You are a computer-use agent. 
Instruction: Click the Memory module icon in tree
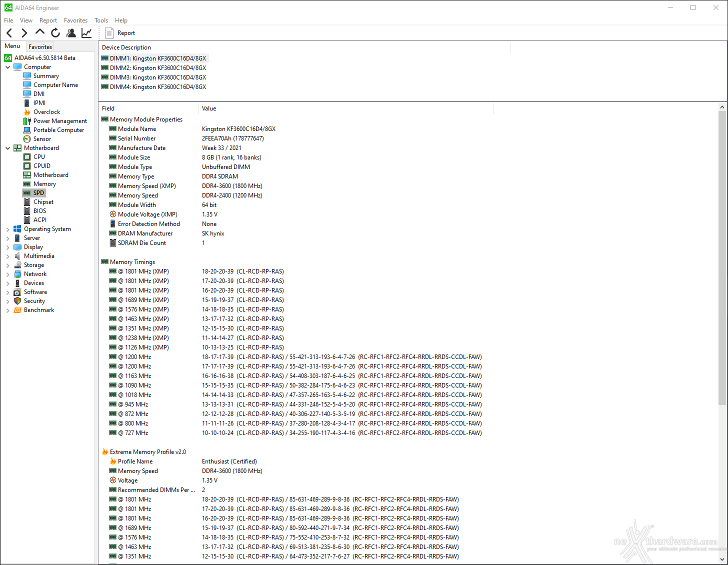point(27,184)
